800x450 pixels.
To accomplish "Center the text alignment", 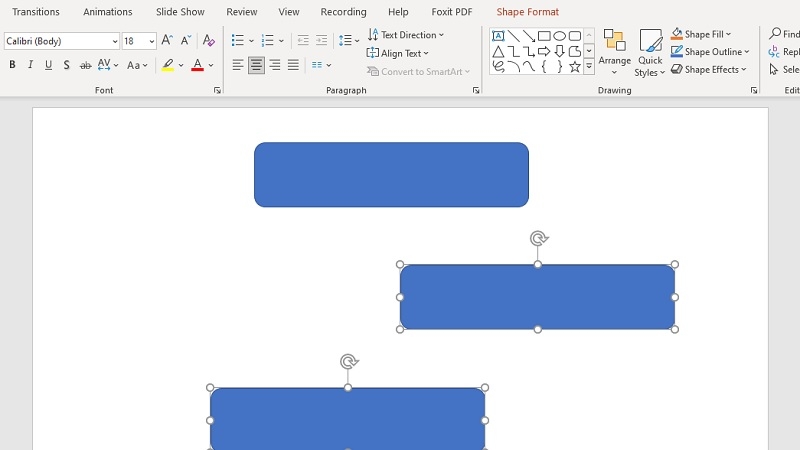I will point(256,65).
